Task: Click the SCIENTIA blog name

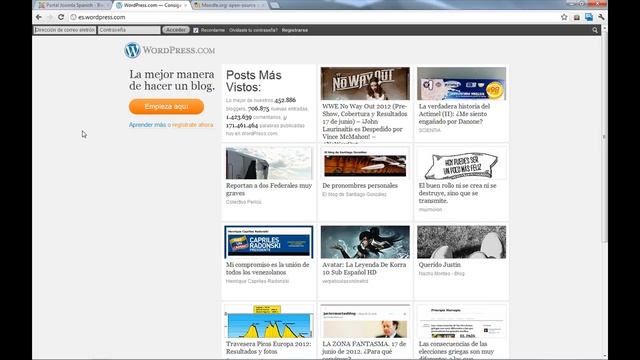Action: point(430,130)
